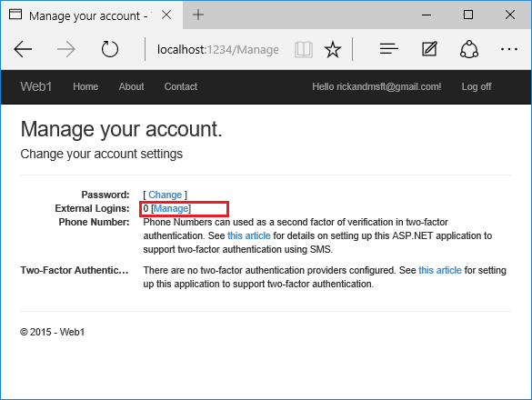This screenshot has width=532, height=400.
Task: Add page to favorites star icon
Action: (333, 49)
